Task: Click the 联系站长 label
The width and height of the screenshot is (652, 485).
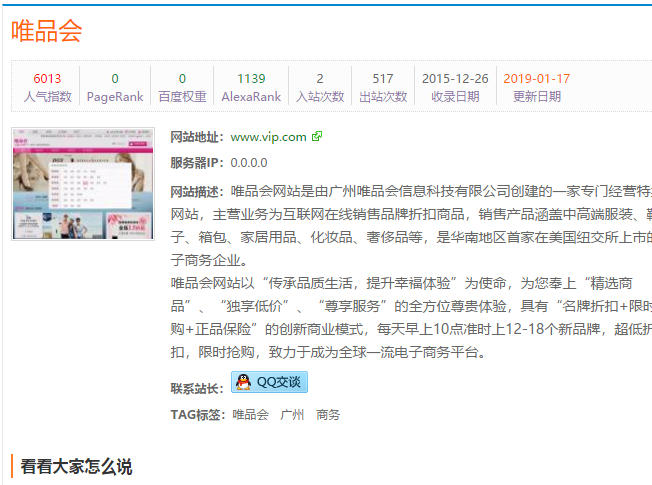Action: coord(197,388)
